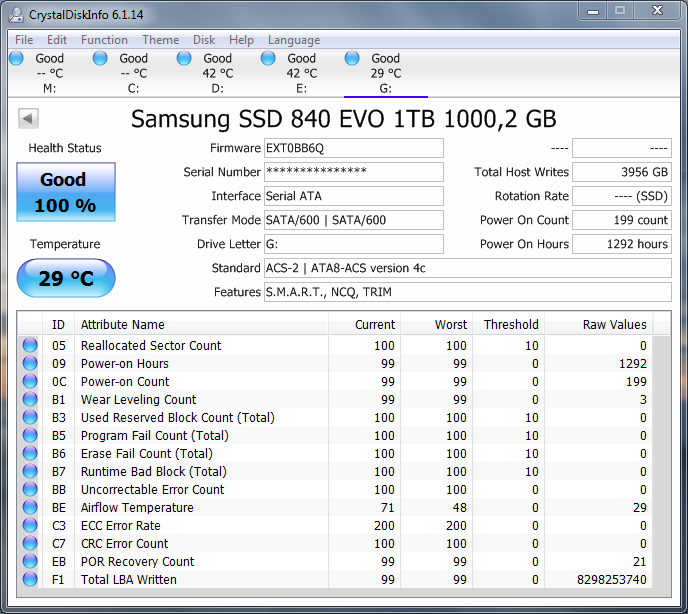
Task: Open the Disk menu
Action: [x=204, y=40]
